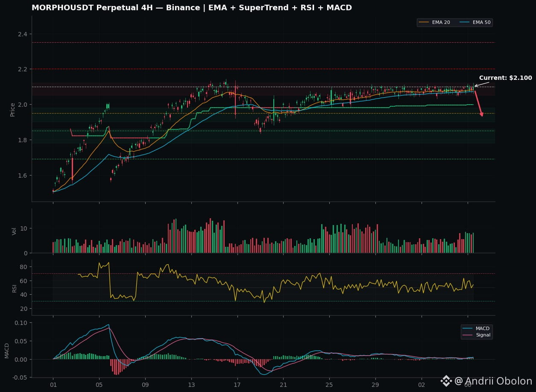Screen dimensions: 536x392
Task: Select the Current: $2.100 price annotation
Action: tap(505, 78)
